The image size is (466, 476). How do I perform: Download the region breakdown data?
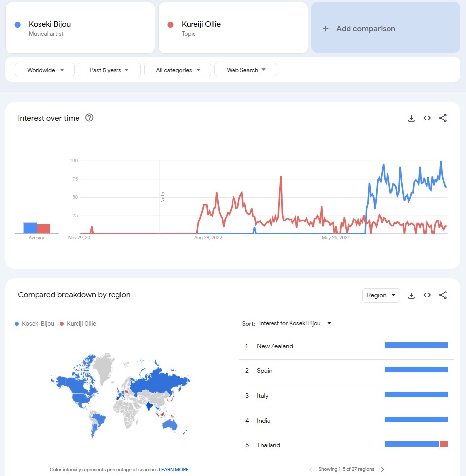pos(411,295)
